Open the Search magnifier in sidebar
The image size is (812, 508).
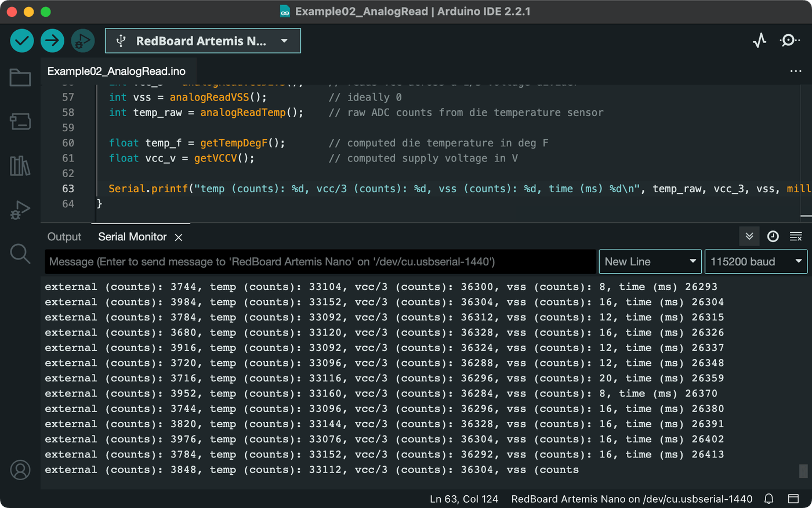(x=20, y=254)
